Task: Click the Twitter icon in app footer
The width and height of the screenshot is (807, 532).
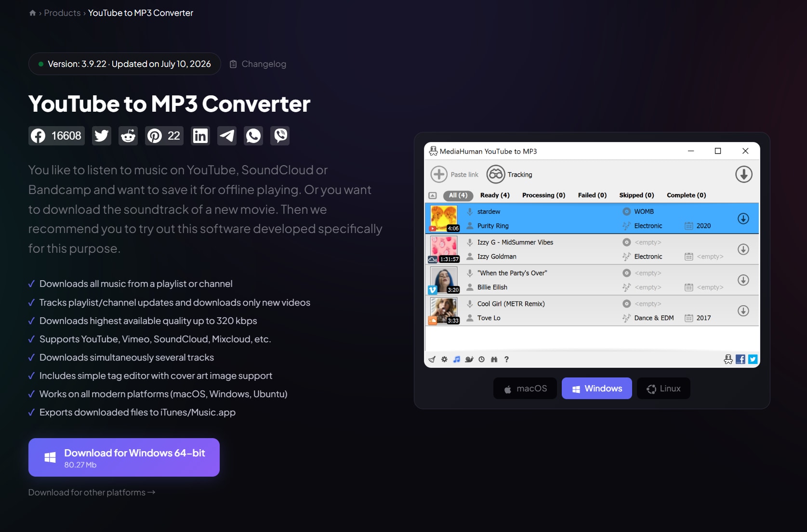Action: tap(753, 359)
